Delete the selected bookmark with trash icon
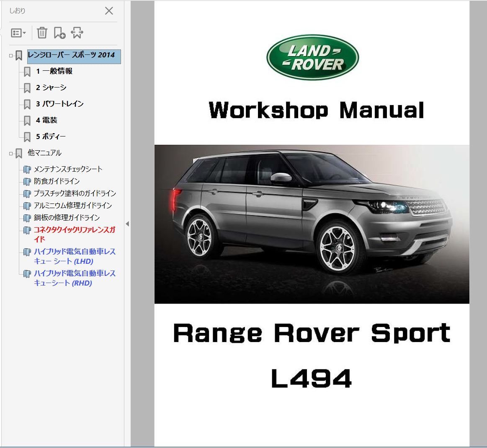This screenshot has width=487, height=448. pos(42,33)
